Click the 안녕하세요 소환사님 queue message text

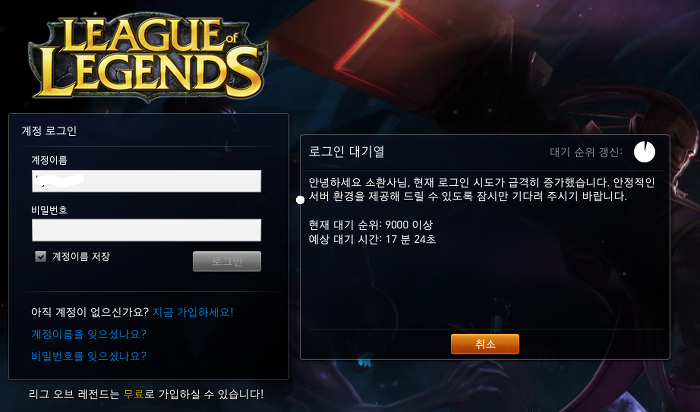482,189
